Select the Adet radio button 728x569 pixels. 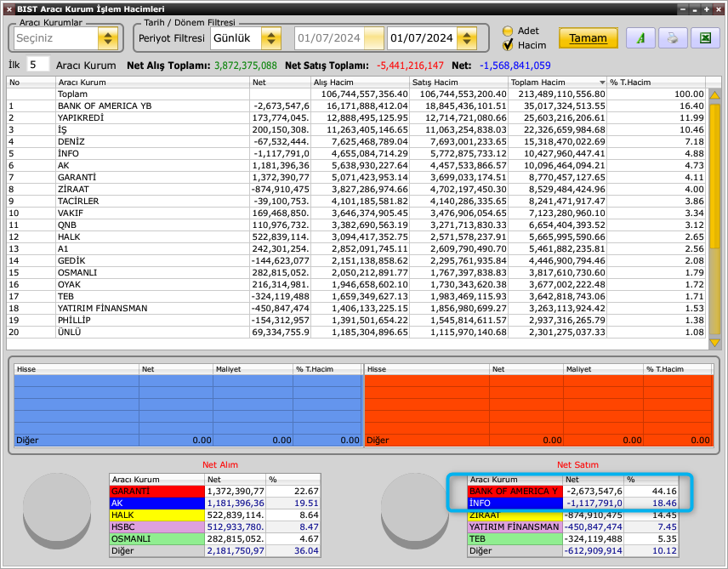(508, 31)
